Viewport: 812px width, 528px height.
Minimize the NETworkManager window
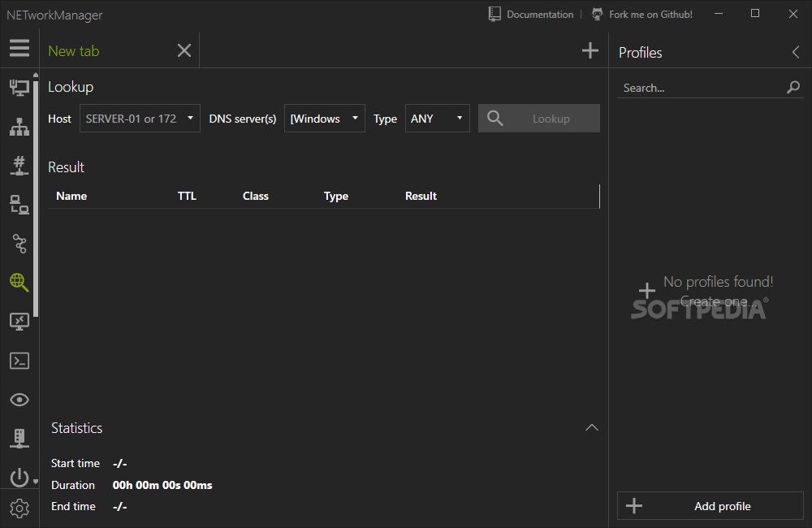(x=719, y=14)
